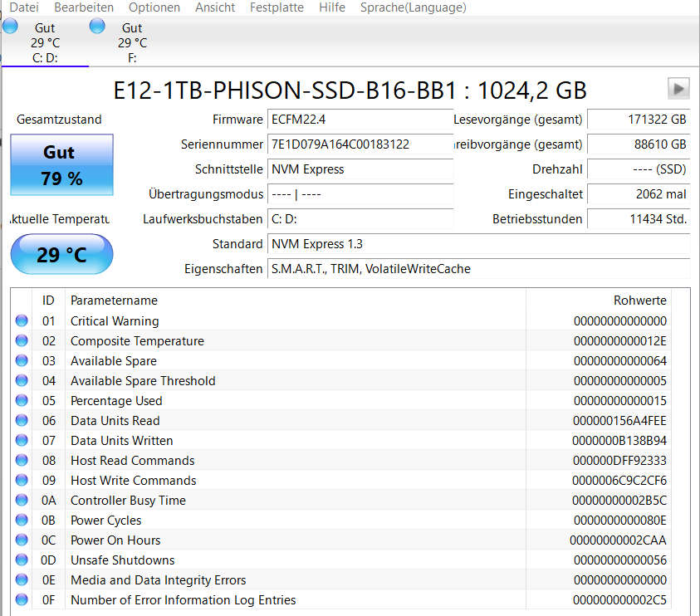Click total reads value 171322 GB

(639, 120)
